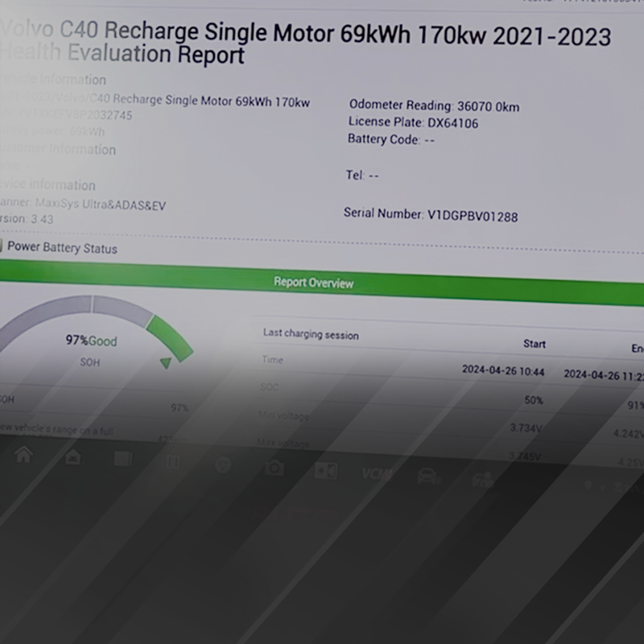Tap the green gauge pointer triangle
The height and width of the screenshot is (644, 644).
click(166, 363)
